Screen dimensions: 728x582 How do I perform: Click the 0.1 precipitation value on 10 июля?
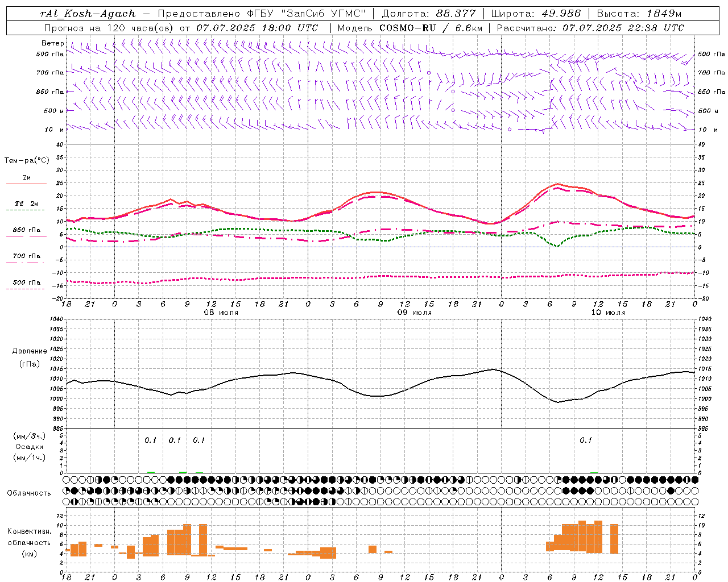coord(586,440)
